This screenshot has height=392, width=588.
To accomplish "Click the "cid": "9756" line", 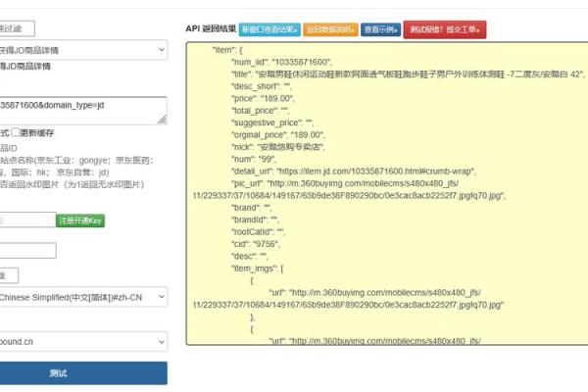I will (256, 244).
